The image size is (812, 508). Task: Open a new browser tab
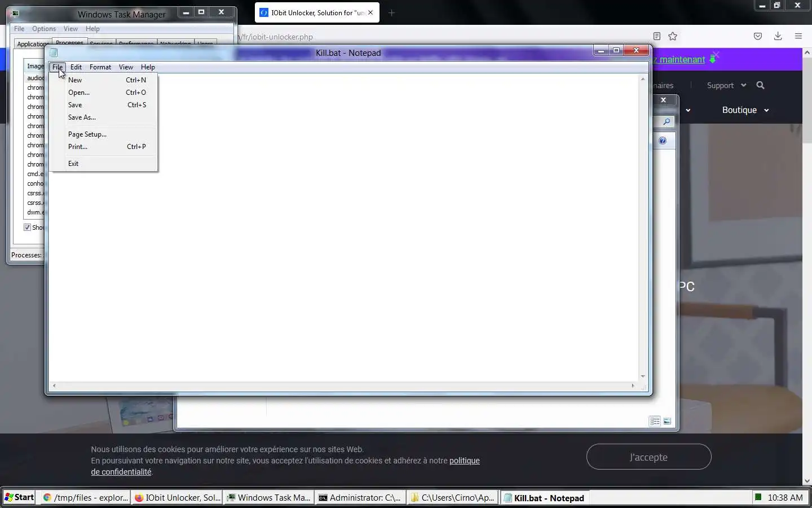tap(391, 12)
